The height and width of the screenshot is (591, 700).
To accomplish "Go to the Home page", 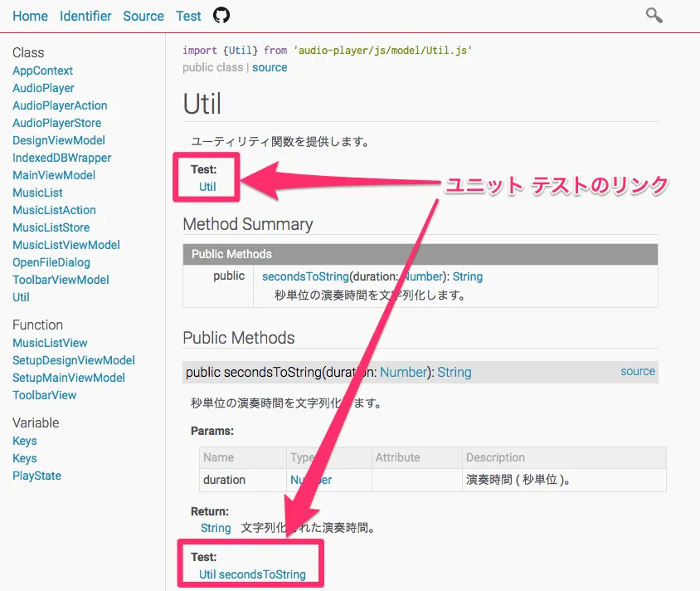I will click(30, 16).
